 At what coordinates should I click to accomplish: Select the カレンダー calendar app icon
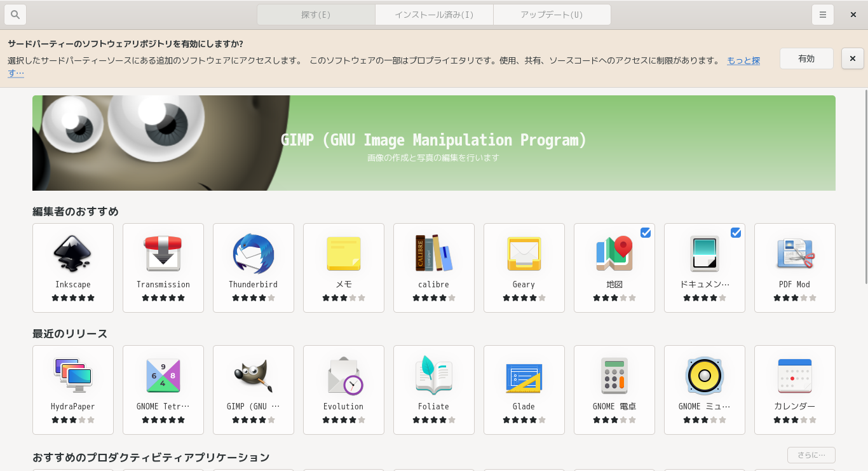click(795, 376)
